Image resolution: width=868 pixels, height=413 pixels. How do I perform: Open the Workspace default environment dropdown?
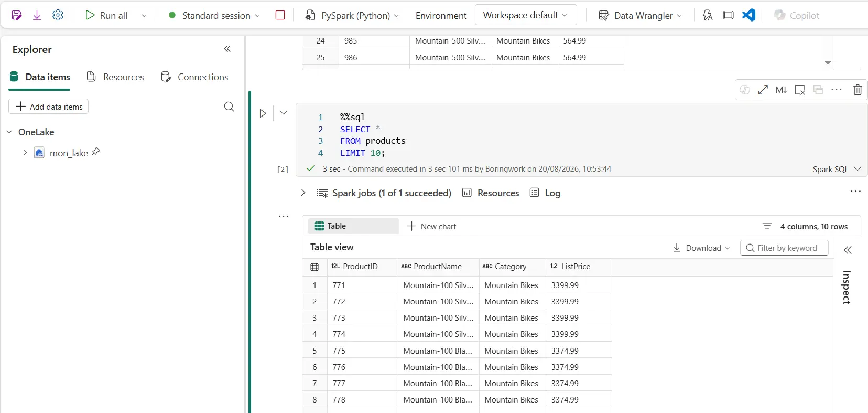(x=526, y=15)
